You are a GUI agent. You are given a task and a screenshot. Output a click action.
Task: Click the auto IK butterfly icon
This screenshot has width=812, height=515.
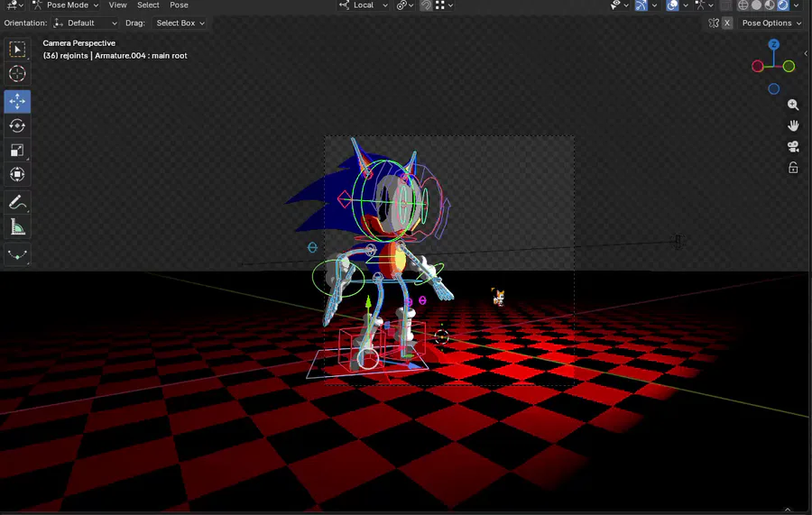(714, 23)
